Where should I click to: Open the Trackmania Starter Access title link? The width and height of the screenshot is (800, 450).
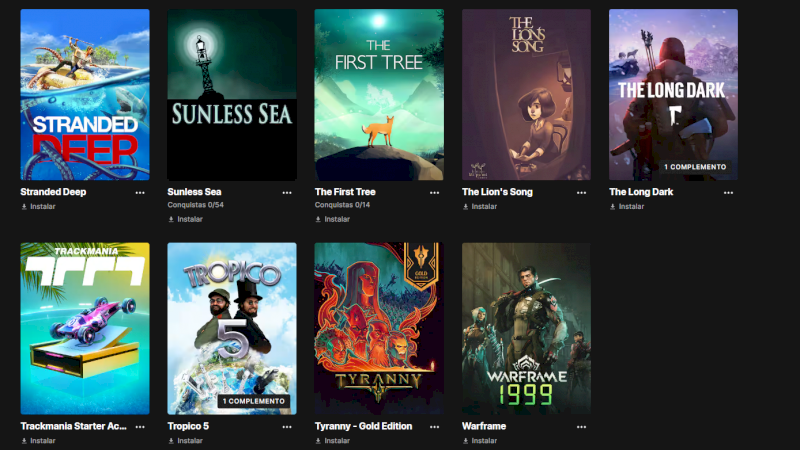pos(73,426)
